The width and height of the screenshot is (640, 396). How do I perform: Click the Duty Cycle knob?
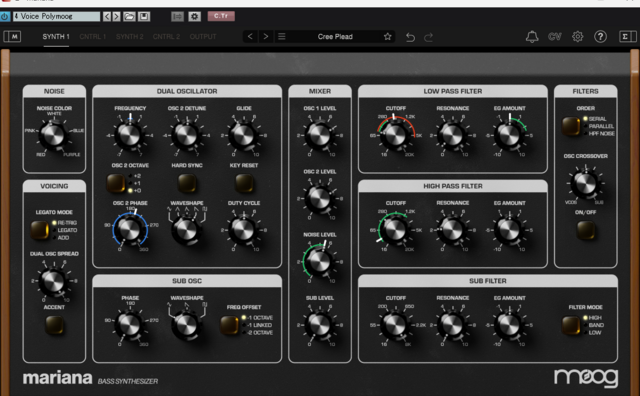(x=244, y=229)
